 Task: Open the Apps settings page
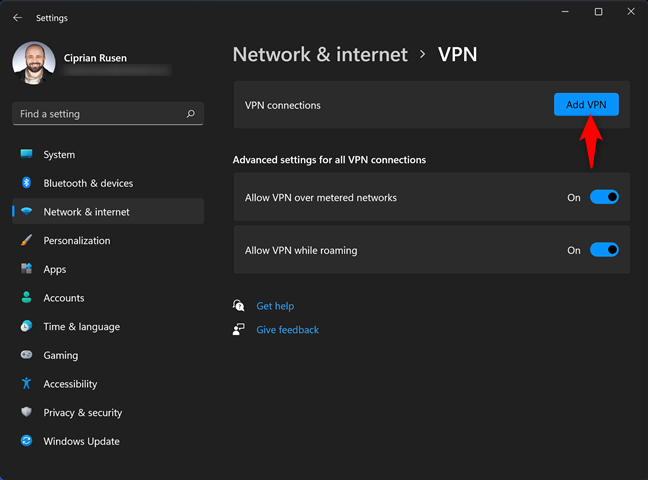tap(108, 269)
